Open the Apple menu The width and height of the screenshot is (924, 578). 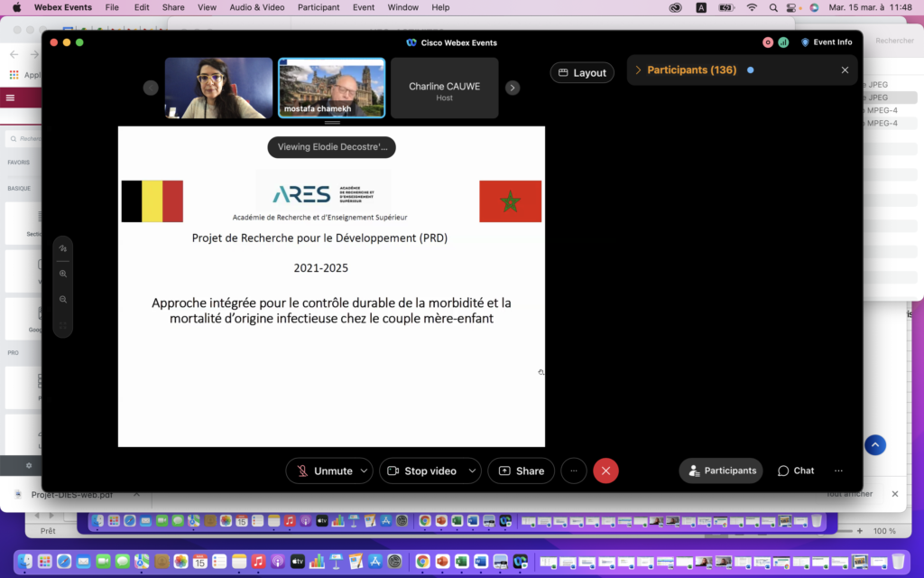[16, 7]
